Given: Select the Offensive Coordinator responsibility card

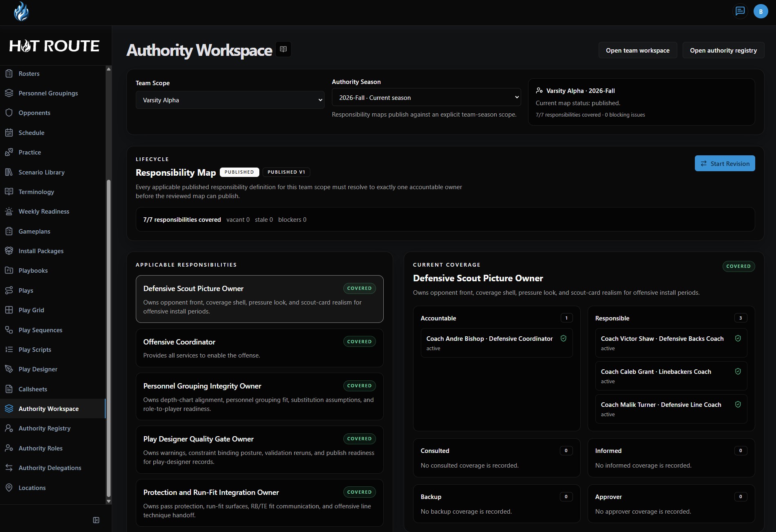Looking at the screenshot, I should pos(259,348).
